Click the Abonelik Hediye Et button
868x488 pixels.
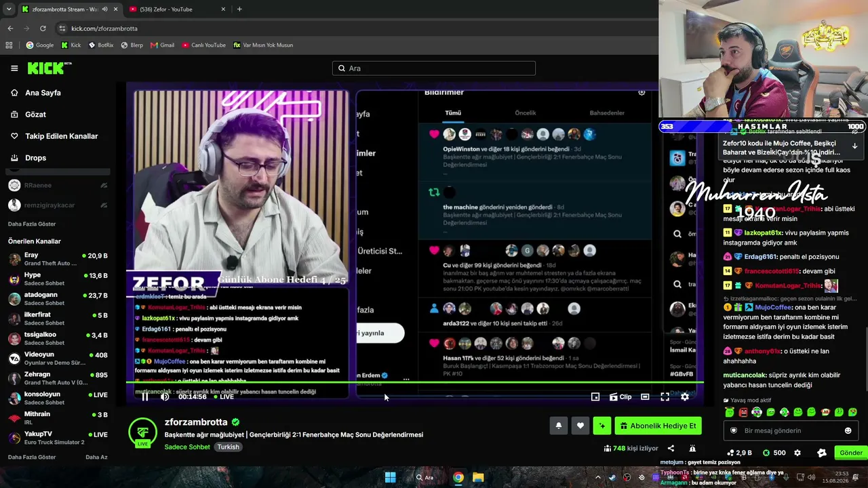(658, 426)
